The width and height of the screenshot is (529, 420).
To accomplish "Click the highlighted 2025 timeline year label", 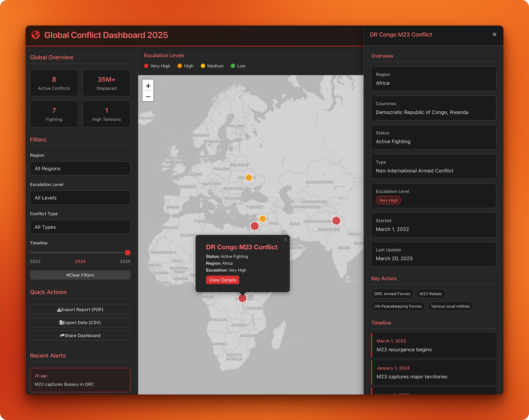I will click(80, 261).
